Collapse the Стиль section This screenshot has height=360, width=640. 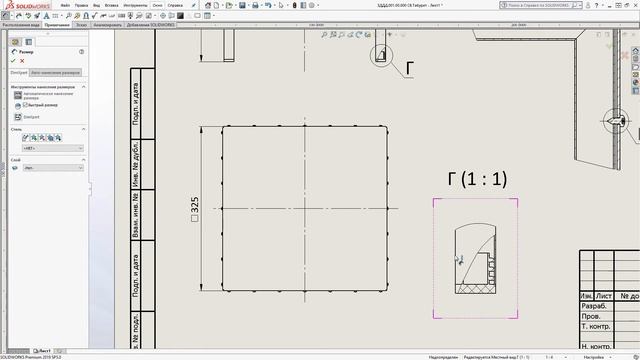[x=83, y=129]
